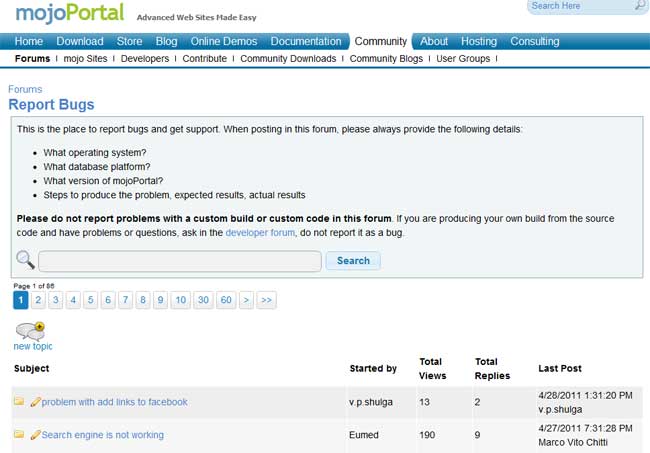This screenshot has width=650, height=453.
Task: Click the magnifier icon in the top search box
Action: point(640,6)
